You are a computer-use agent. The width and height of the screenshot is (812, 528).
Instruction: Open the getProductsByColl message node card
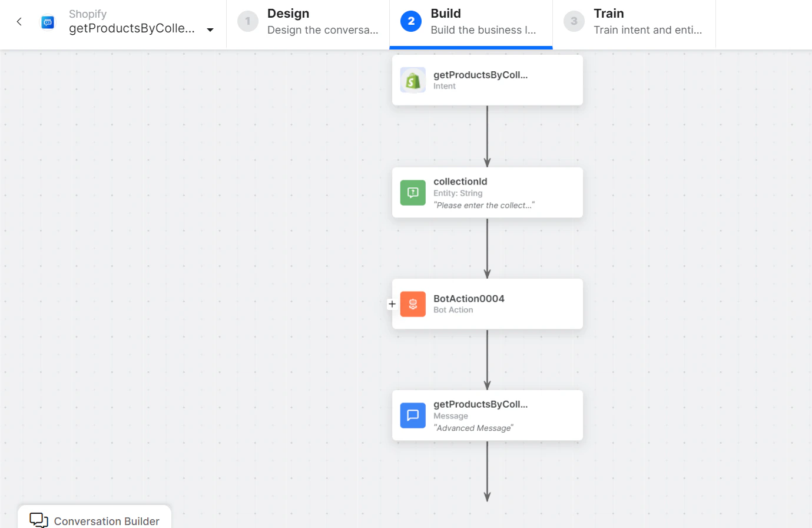(x=488, y=415)
